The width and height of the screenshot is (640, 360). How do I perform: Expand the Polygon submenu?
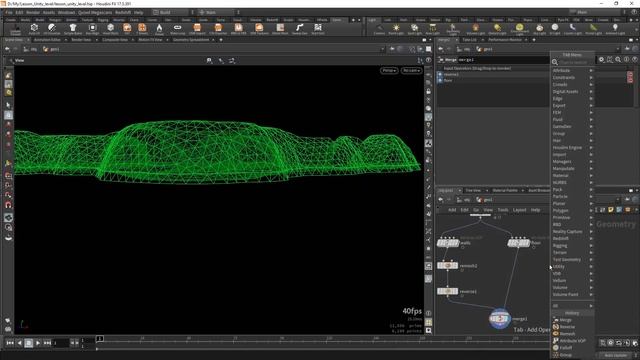tap(572, 211)
